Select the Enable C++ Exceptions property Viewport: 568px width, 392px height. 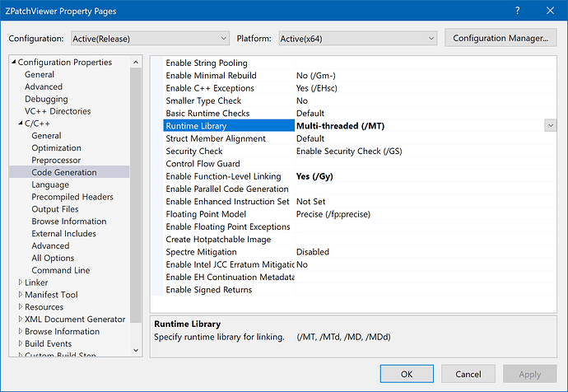pyautogui.click(x=210, y=88)
